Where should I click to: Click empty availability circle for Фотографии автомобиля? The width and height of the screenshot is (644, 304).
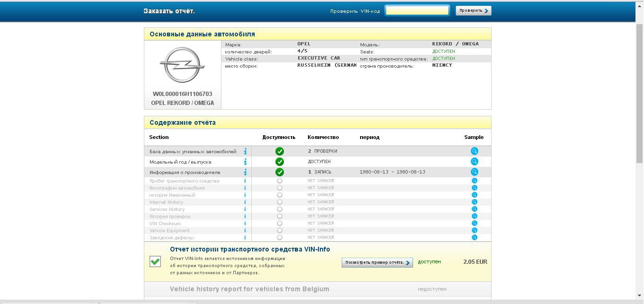280,188
